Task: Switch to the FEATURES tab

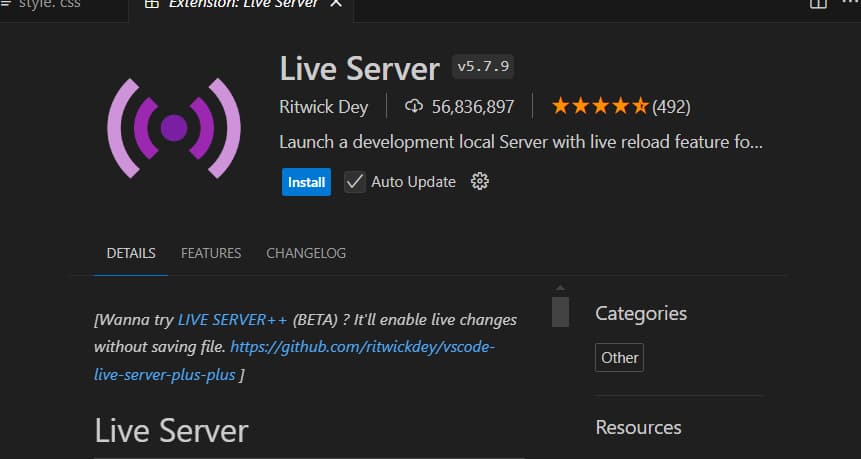Action: coord(211,253)
